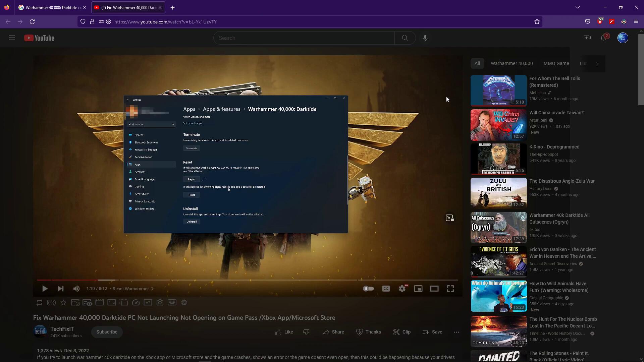Image resolution: width=644 pixels, height=362 pixels.
Task: Switch to the Google Warhammer Darktide browser tab
Action: (50, 7)
